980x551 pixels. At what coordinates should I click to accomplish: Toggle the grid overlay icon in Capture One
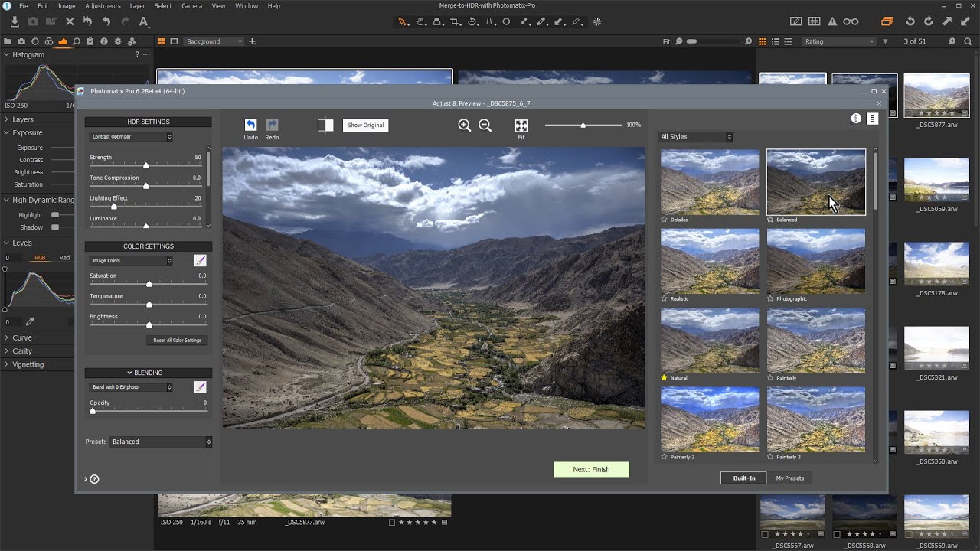[x=814, y=21]
